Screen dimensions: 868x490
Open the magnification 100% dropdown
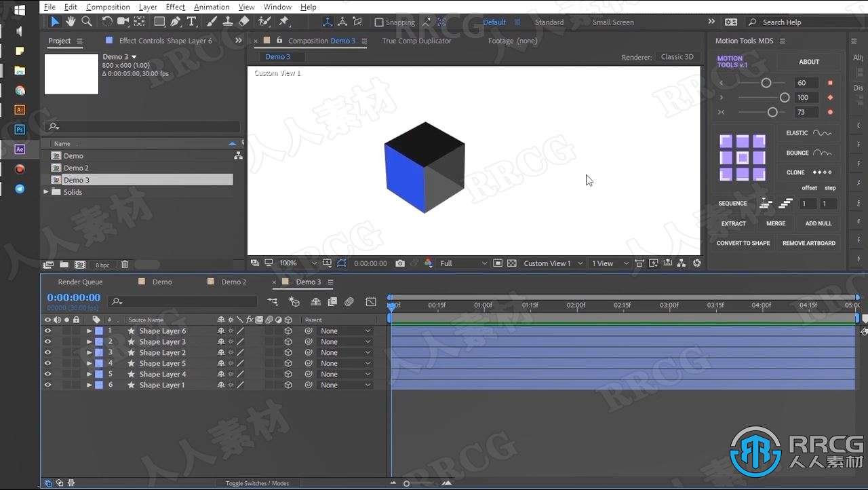(x=298, y=263)
